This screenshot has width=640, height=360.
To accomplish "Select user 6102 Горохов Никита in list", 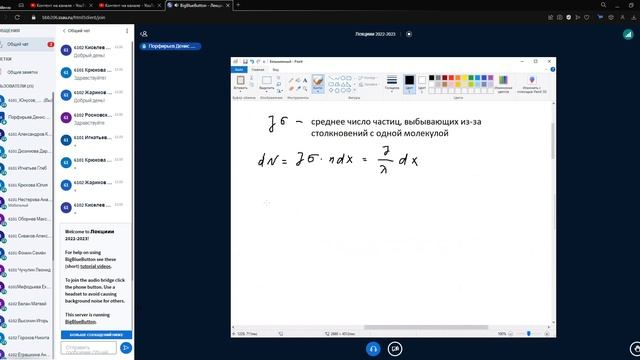I will [26, 338].
